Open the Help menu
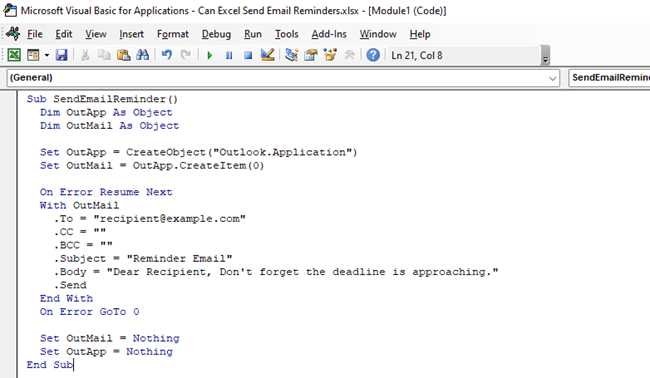 (420, 34)
